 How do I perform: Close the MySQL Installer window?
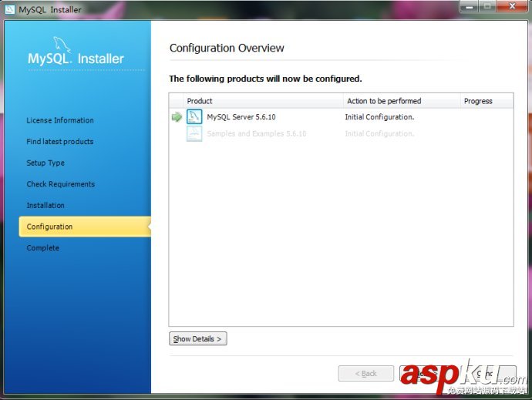pyautogui.click(x=512, y=6)
